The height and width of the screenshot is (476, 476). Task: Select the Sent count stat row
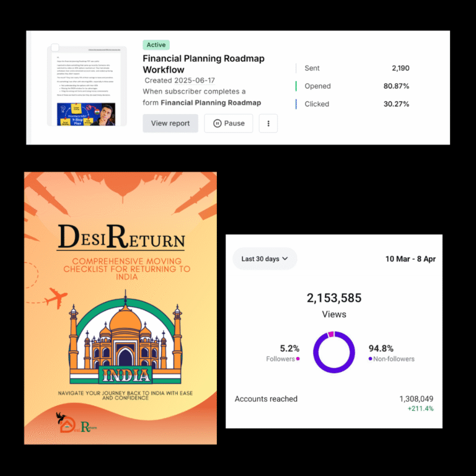(353, 68)
